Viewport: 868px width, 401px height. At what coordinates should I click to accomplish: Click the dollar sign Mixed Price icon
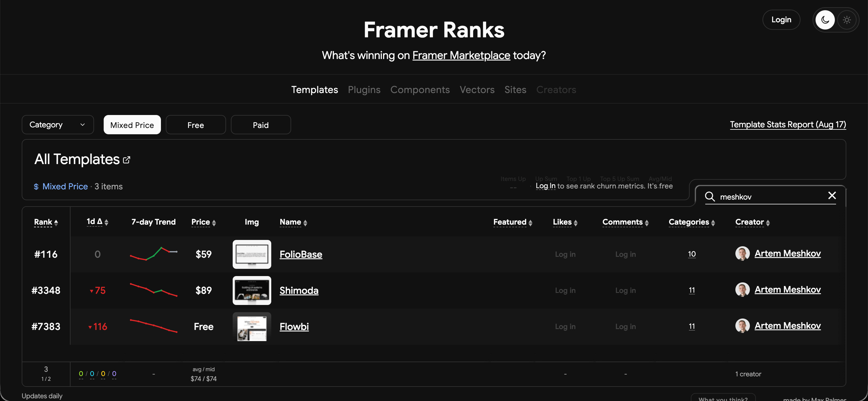pos(36,187)
